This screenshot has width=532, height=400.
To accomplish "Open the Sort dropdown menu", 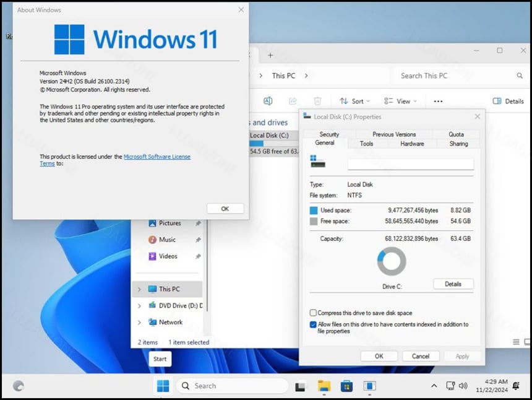I will tap(354, 101).
